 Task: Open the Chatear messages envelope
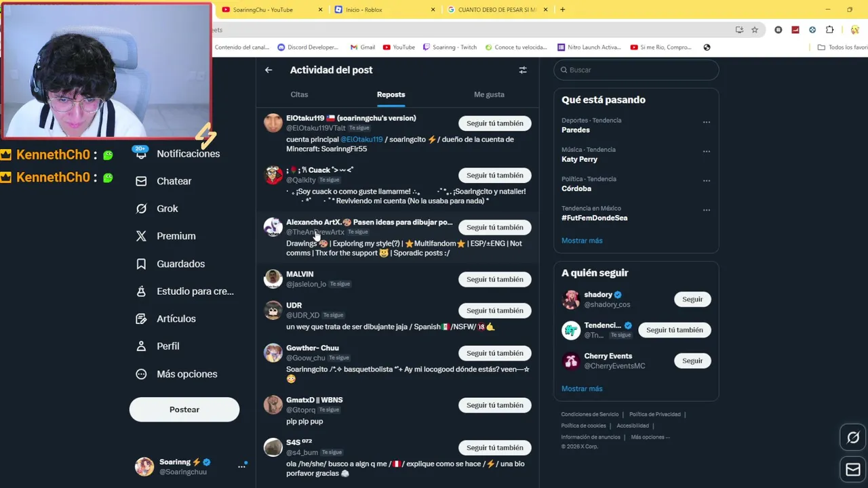coord(141,181)
